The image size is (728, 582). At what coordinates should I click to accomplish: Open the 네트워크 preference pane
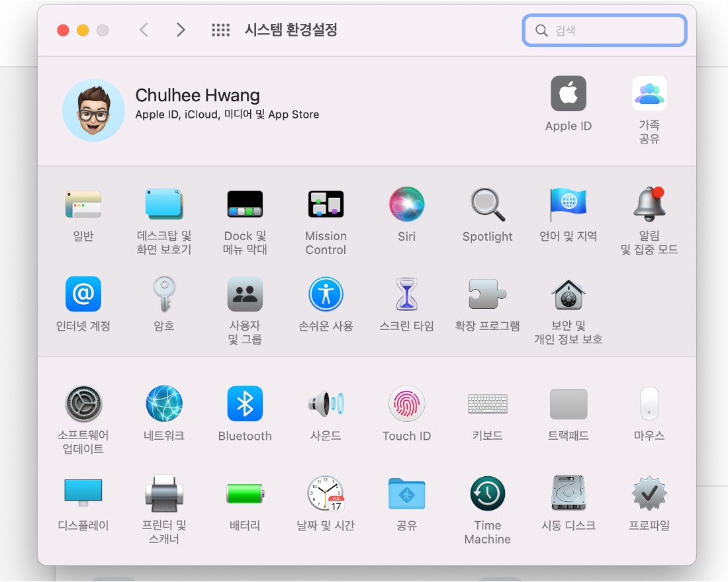coord(164,403)
